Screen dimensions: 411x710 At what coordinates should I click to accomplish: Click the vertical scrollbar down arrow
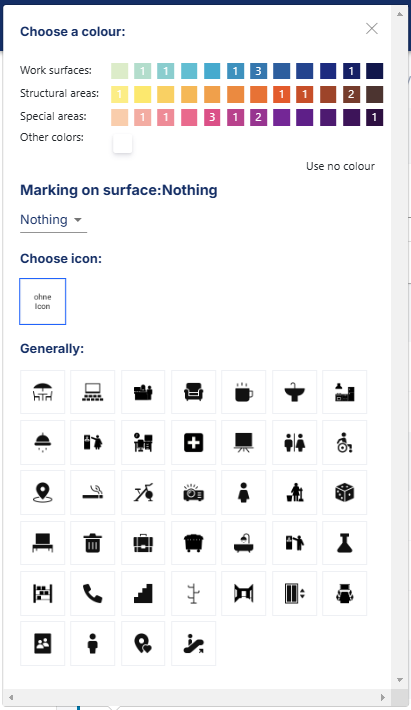(400, 680)
